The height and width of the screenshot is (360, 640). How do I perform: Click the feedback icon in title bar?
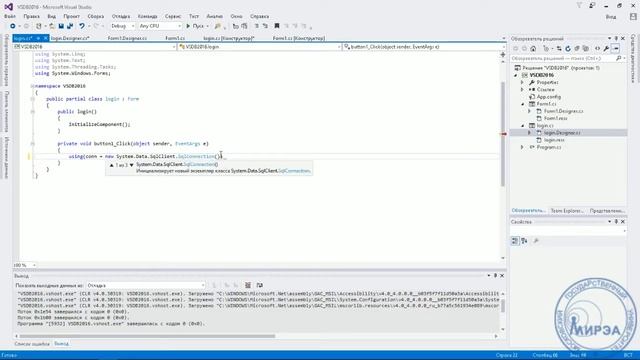592,6
